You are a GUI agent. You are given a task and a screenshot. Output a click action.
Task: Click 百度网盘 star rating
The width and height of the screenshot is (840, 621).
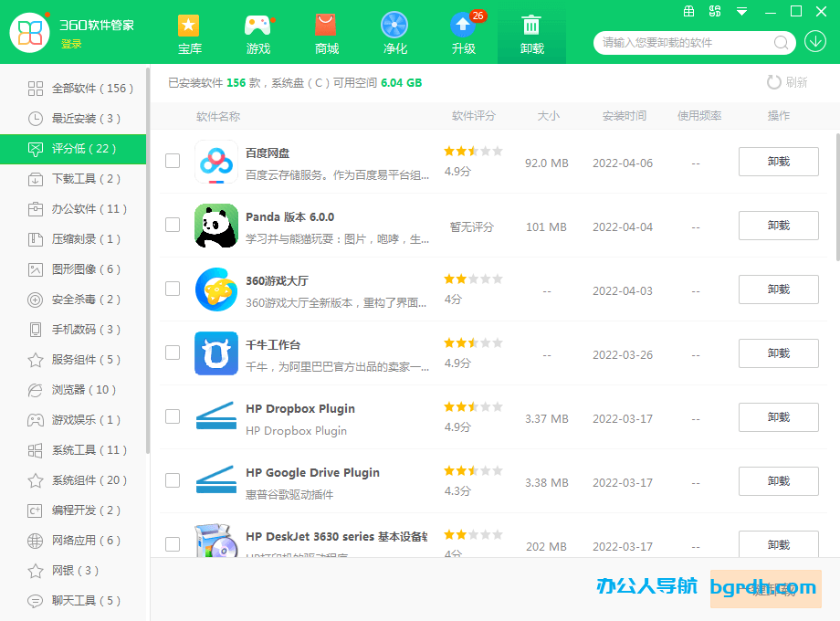[x=473, y=151]
